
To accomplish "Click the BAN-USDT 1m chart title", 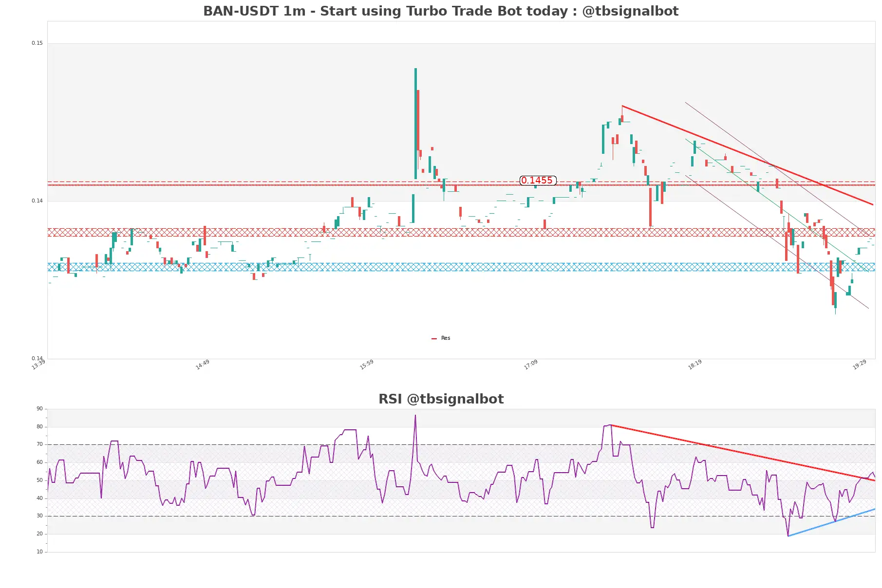I will tap(441, 11).
